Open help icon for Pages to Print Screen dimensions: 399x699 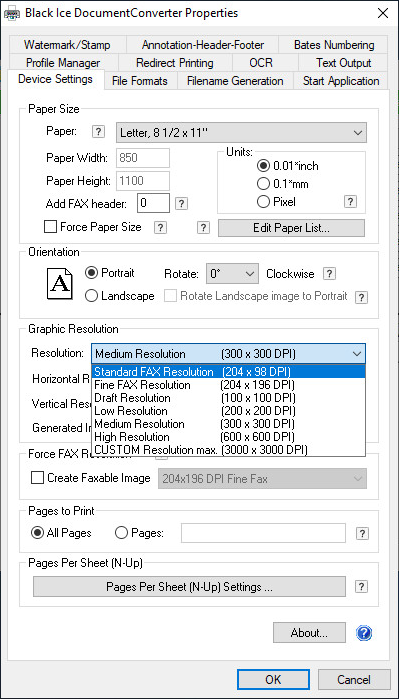click(362, 533)
